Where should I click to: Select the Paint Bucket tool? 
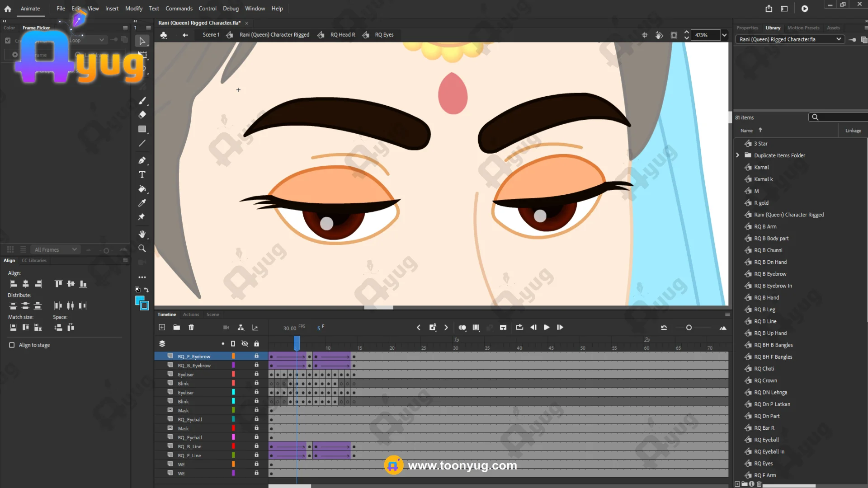tap(142, 189)
